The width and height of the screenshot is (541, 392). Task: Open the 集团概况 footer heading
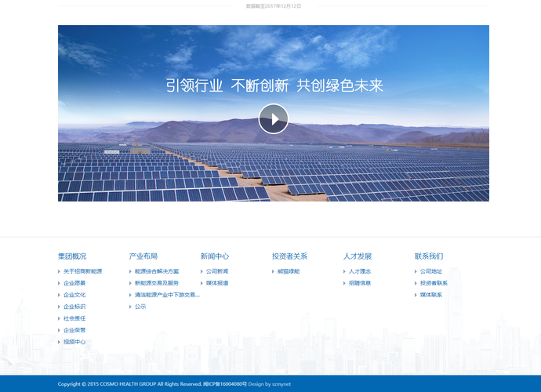click(72, 256)
